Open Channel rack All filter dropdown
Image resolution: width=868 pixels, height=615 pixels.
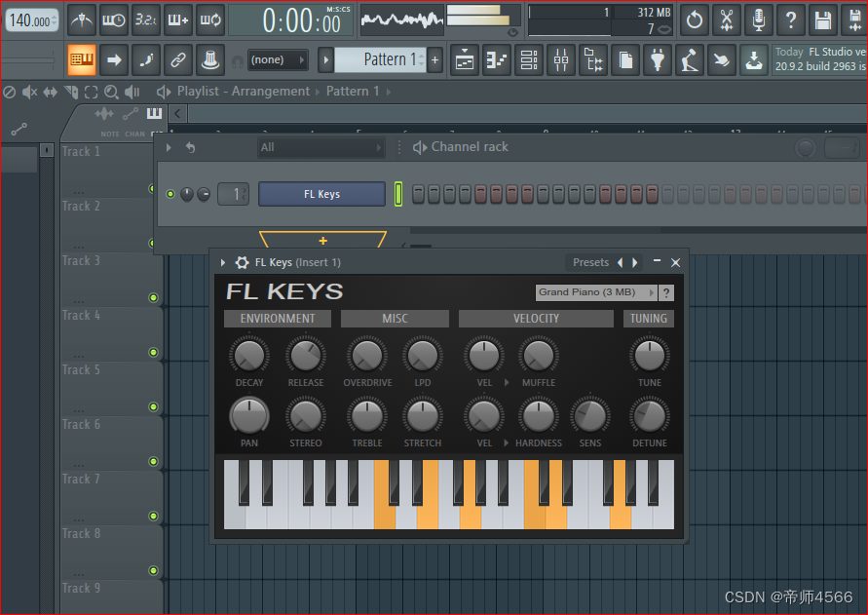[x=321, y=147]
